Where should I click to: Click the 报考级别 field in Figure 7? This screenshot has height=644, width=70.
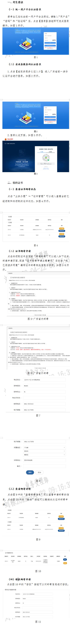(44, 386)
